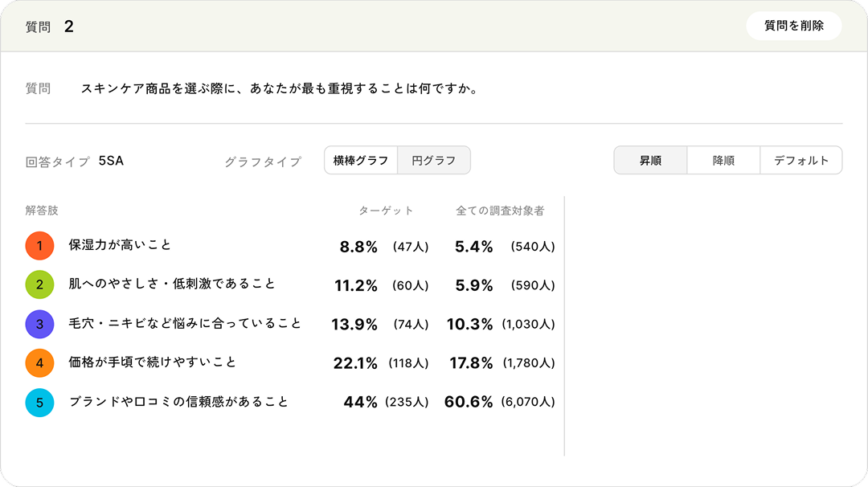Click the 5SA answer type label

tap(111, 161)
